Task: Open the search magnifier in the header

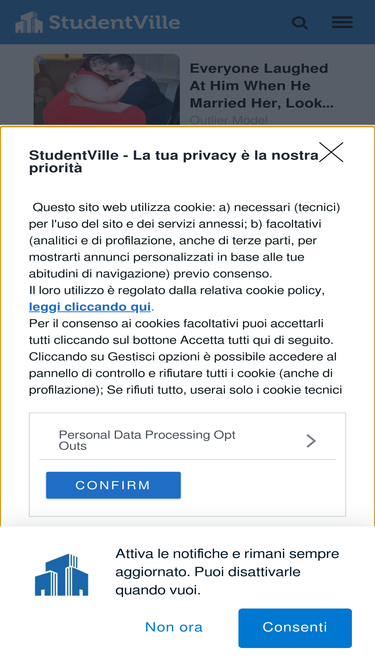Action: (300, 23)
